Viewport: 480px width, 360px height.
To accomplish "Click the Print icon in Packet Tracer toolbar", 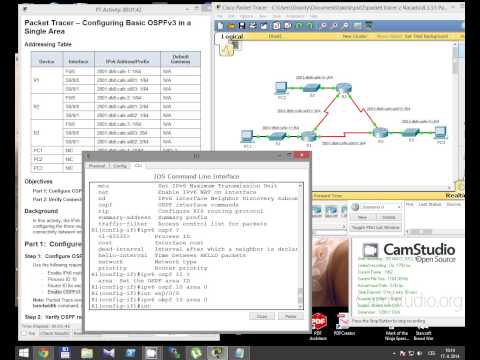I will (x=253, y=26).
